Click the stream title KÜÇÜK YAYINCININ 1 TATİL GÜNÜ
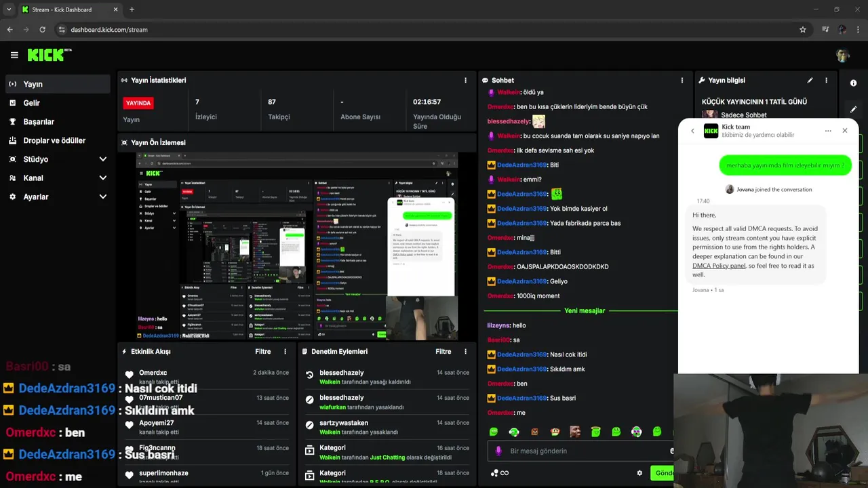Screen dimensions: 868x488 (x=754, y=102)
